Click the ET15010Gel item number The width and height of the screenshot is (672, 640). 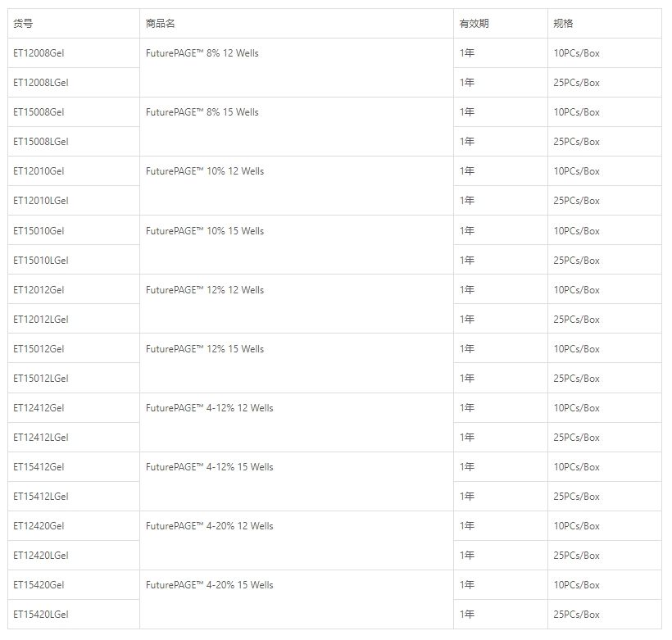click(x=39, y=231)
